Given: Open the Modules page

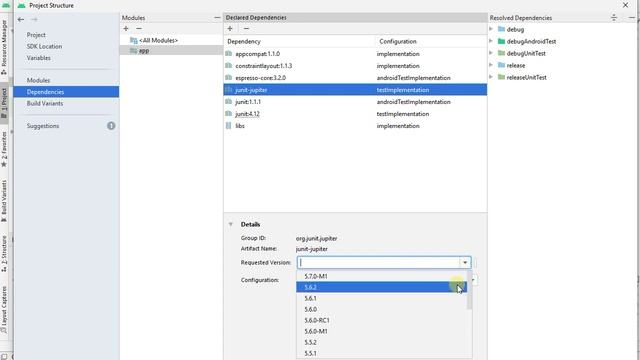Looking at the screenshot, I should (38, 80).
